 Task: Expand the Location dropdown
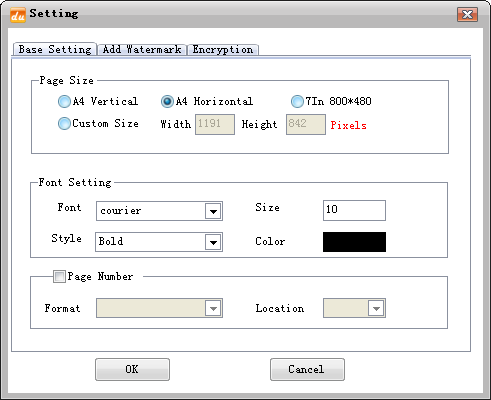[354, 308]
